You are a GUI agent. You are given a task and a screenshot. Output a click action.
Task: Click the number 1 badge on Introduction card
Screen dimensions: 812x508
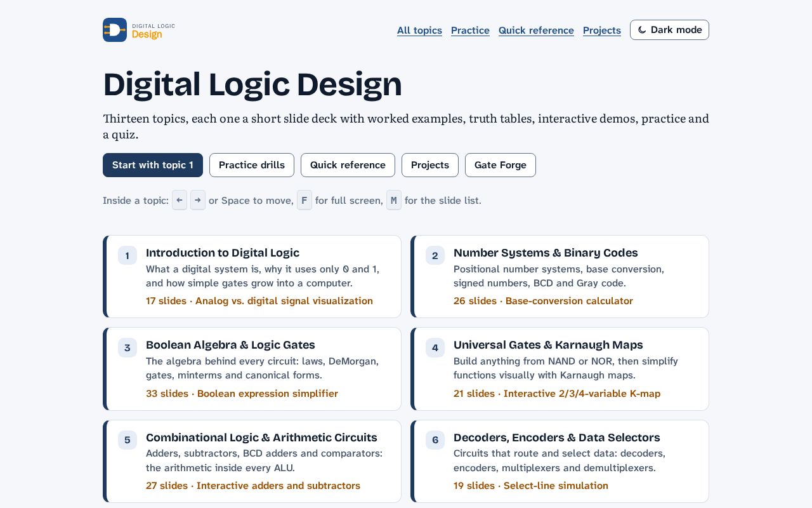(x=127, y=255)
